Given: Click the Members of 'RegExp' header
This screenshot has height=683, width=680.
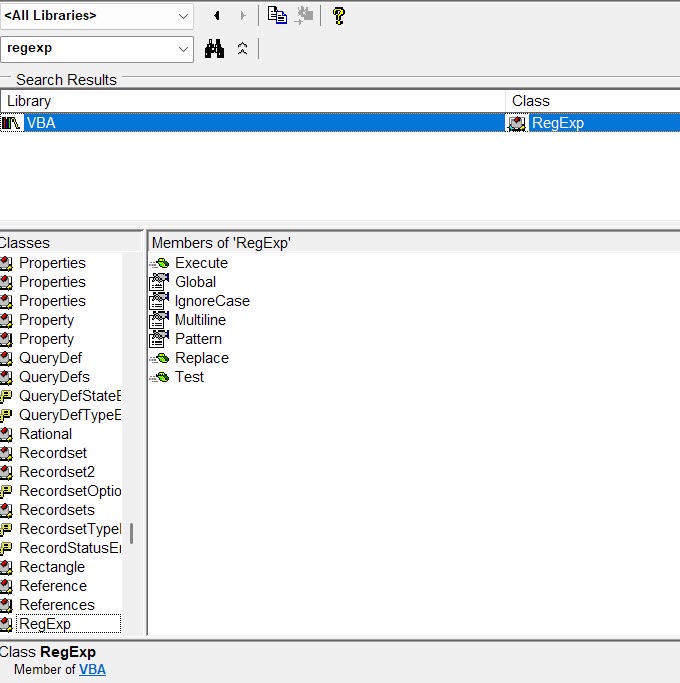Looking at the screenshot, I should pos(221,243).
